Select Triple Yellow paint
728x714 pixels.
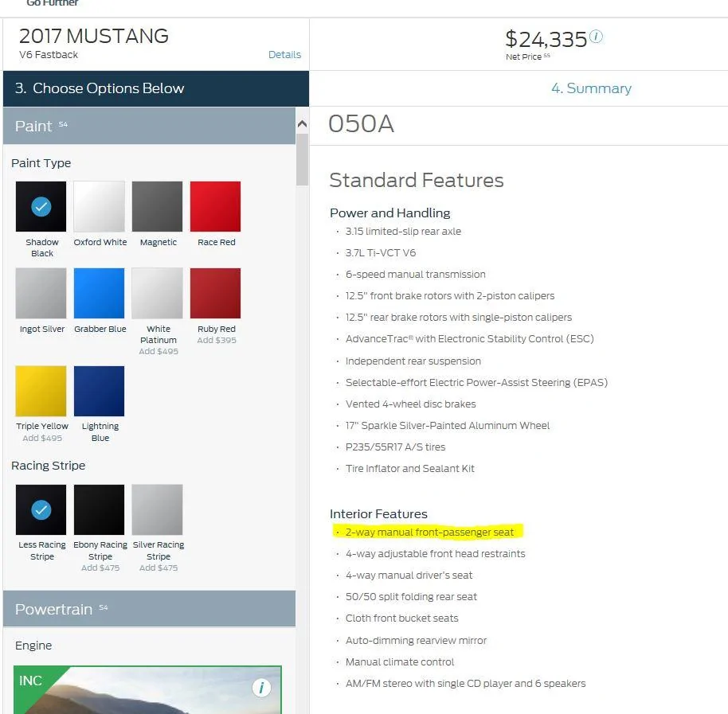pyautogui.click(x=41, y=391)
